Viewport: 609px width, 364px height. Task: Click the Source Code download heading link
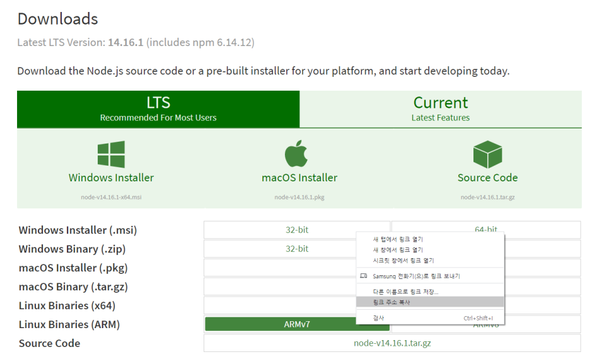coord(487,178)
